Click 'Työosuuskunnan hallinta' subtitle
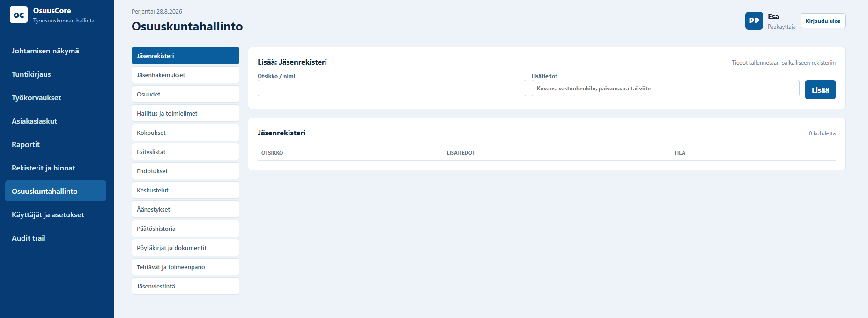This screenshot has width=868, height=318. click(64, 21)
